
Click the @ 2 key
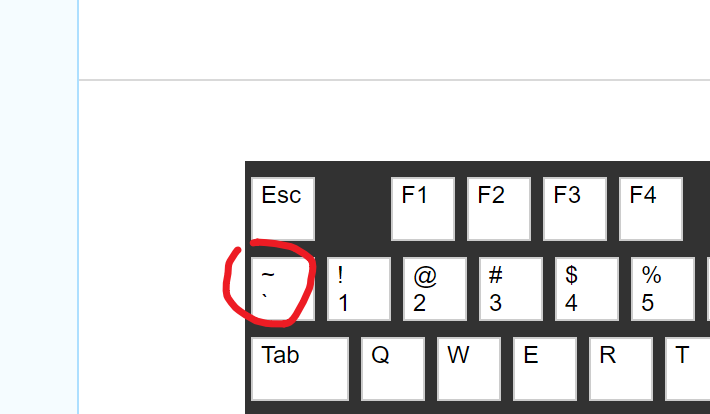(435, 289)
